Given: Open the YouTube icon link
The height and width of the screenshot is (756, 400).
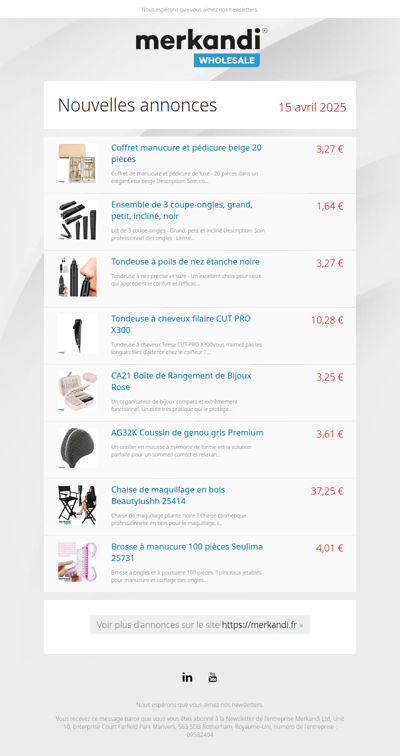Looking at the screenshot, I should 213,677.
